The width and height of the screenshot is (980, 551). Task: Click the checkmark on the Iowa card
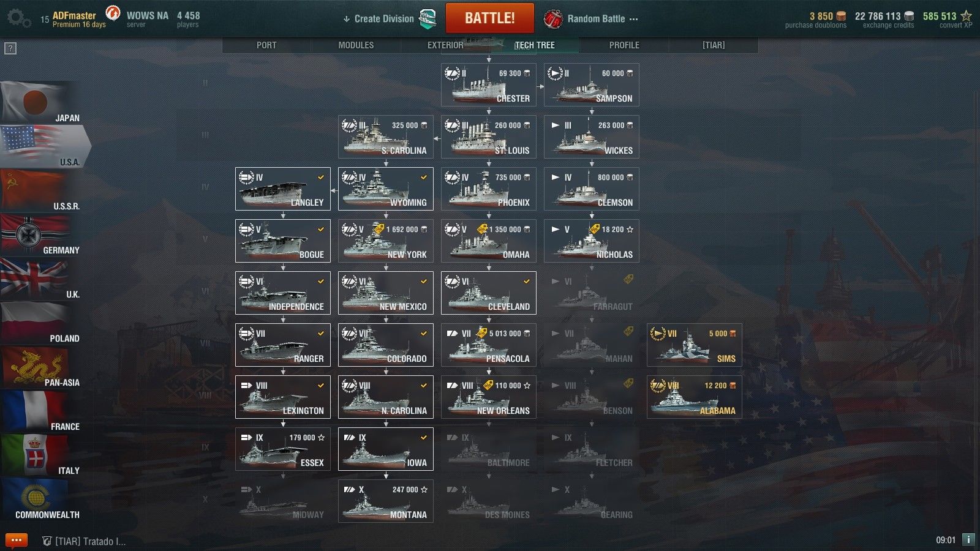(424, 437)
